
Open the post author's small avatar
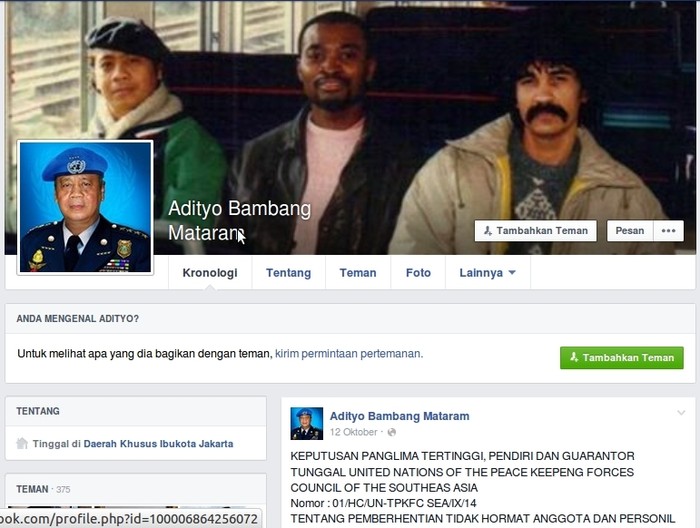point(307,424)
